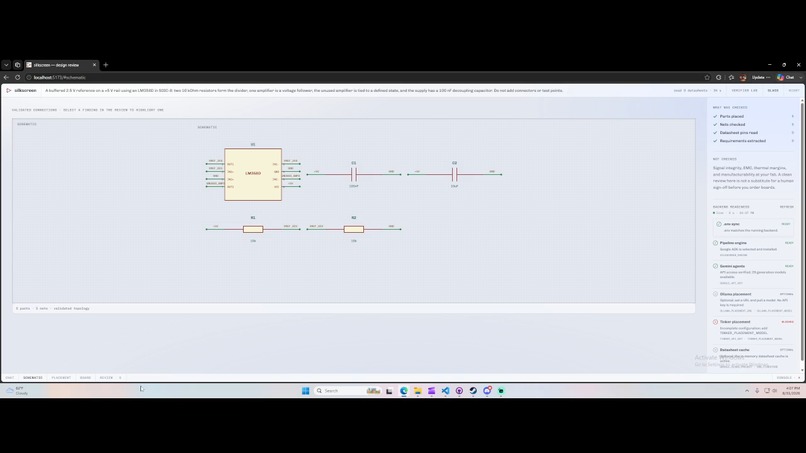Switch to the Chat tab
Image resolution: width=806 pixels, height=453 pixels.
pos(10,377)
